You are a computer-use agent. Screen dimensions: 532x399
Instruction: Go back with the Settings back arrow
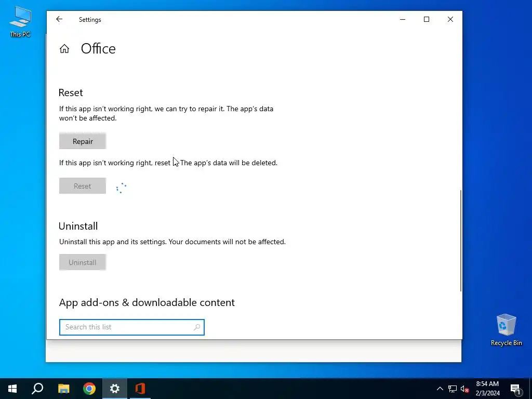point(59,19)
